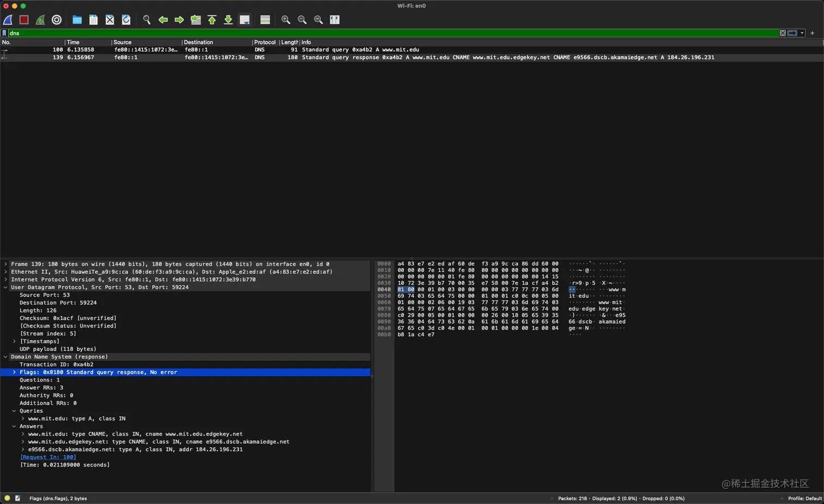Sort packets by the Protocol column
Image resolution: width=824 pixels, height=504 pixels.
265,42
